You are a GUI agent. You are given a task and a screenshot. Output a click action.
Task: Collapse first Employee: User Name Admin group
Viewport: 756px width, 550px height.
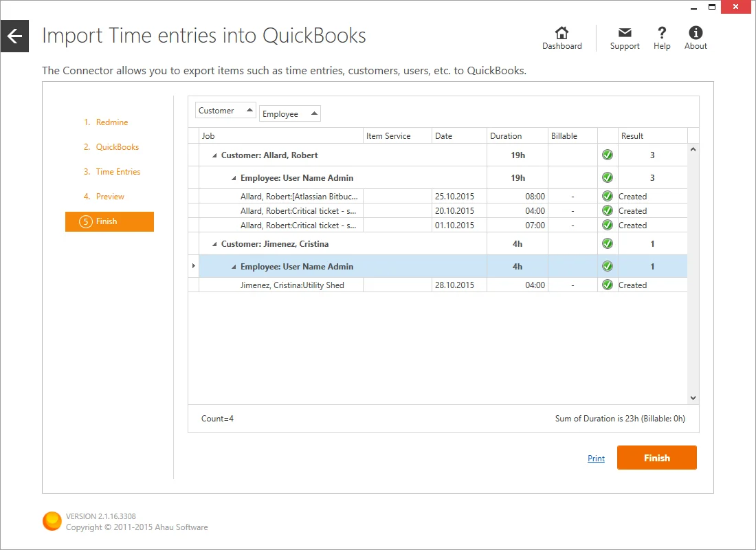pyautogui.click(x=234, y=178)
